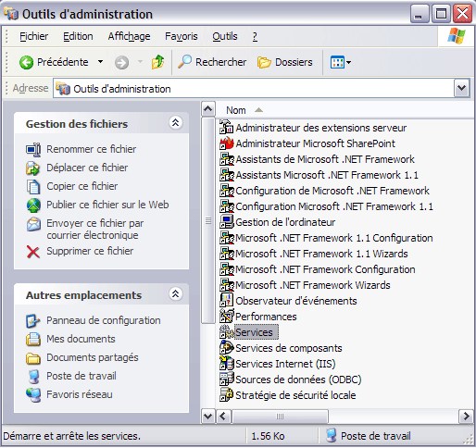Click Supprimer ce fichier link
This screenshot has width=476, height=448.
[x=90, y=251]
